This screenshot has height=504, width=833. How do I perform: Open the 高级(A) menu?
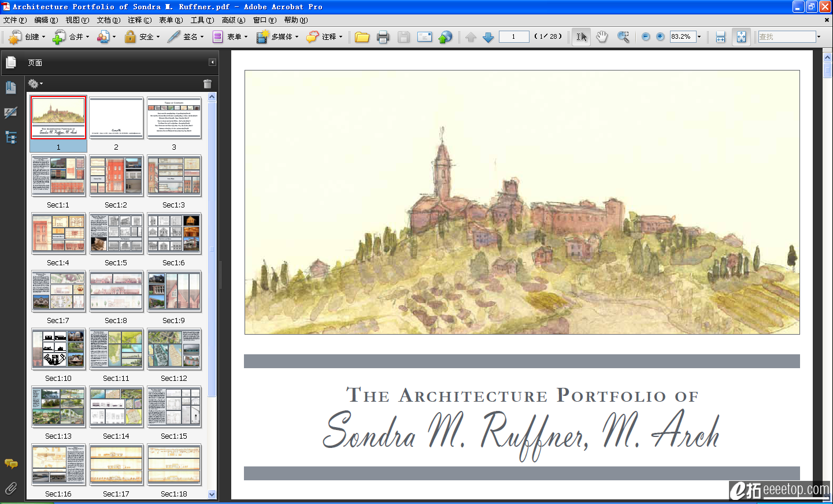[x=234, y=20]
